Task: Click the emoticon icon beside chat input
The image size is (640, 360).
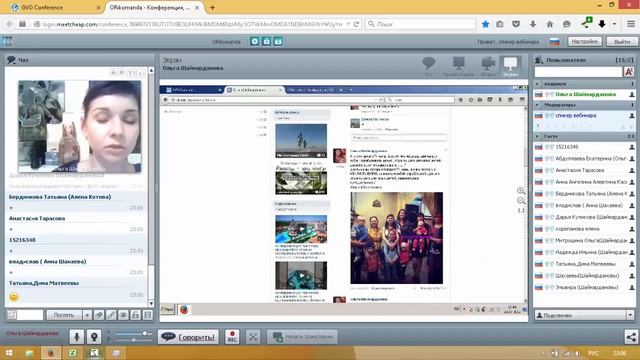Action: coord(12,315)
